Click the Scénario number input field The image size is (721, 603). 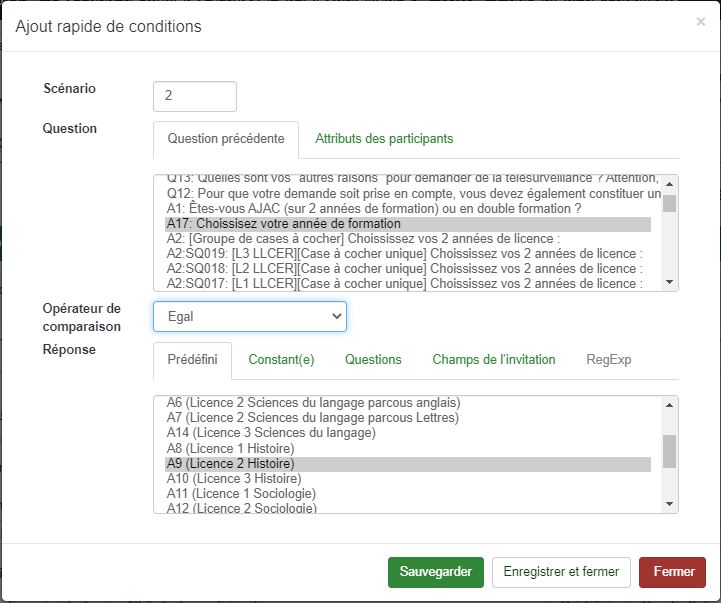click(195, 96)
